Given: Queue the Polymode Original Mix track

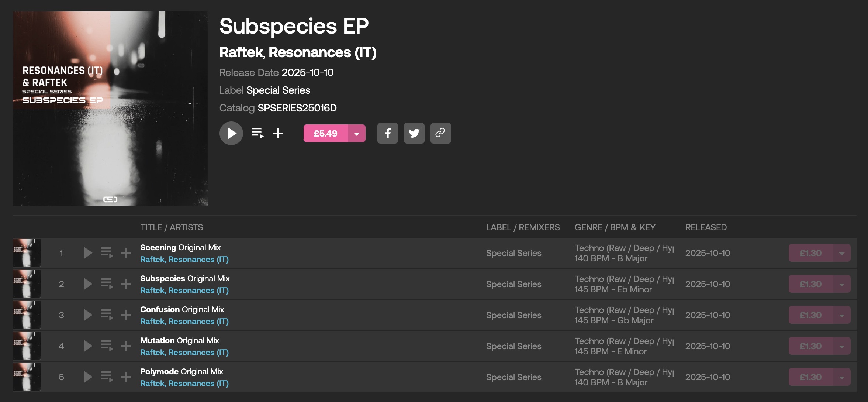Looking at the screenshot, I should (107, 377).
